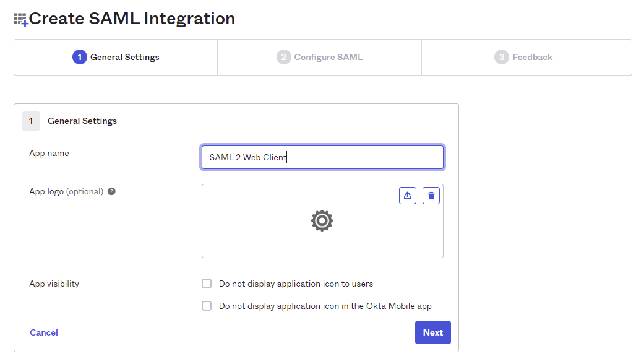The height and width of the screenshot is (364, 644).
Task: Click the gear placeholder logo image
Action: pos(322,221)
